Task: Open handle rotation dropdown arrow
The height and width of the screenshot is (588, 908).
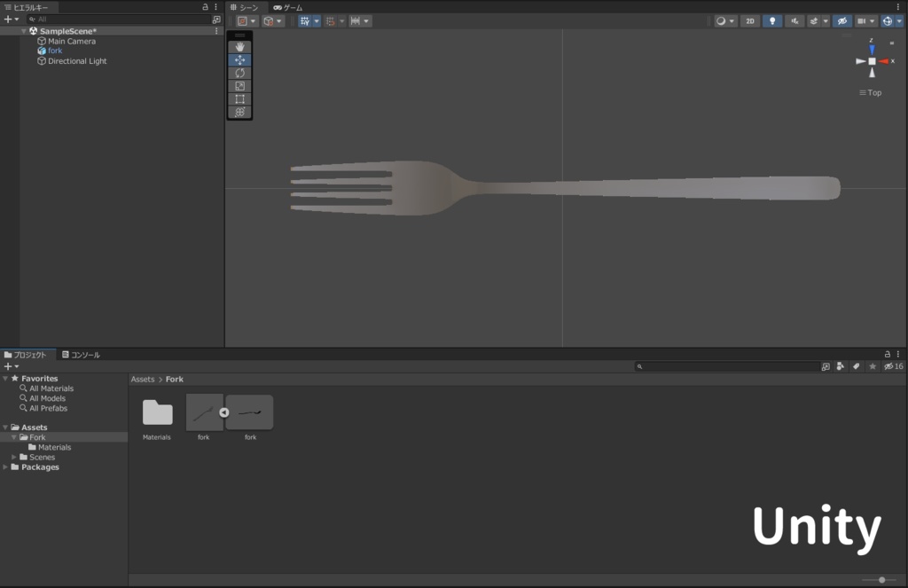Action: tap(279, 21)
